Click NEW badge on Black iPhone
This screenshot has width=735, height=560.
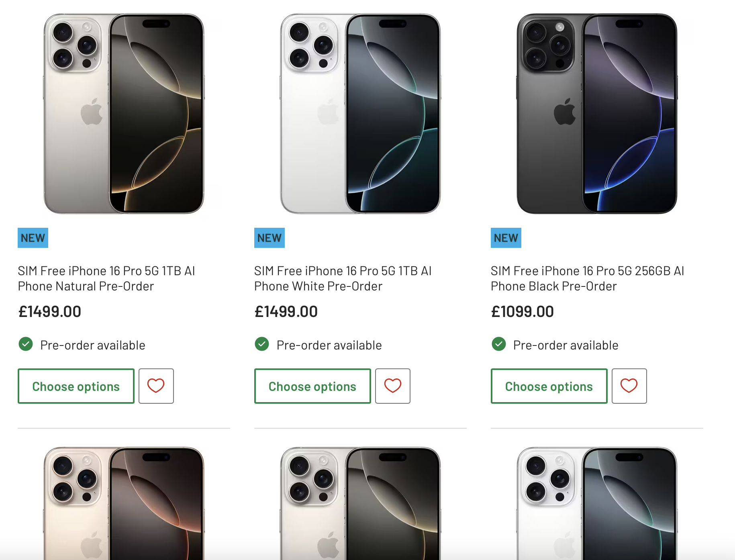pyautogui.click(x=506, y=238)
